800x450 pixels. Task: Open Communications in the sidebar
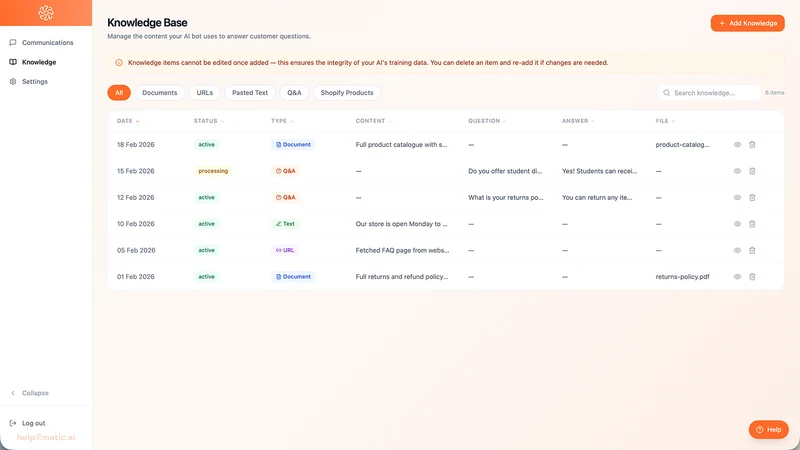pyautogui.click(x=42, y=42)
